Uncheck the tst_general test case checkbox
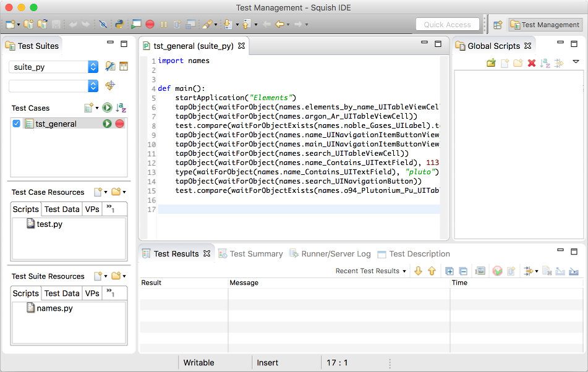The image size is (588, 372). click(x=17, y=124)
